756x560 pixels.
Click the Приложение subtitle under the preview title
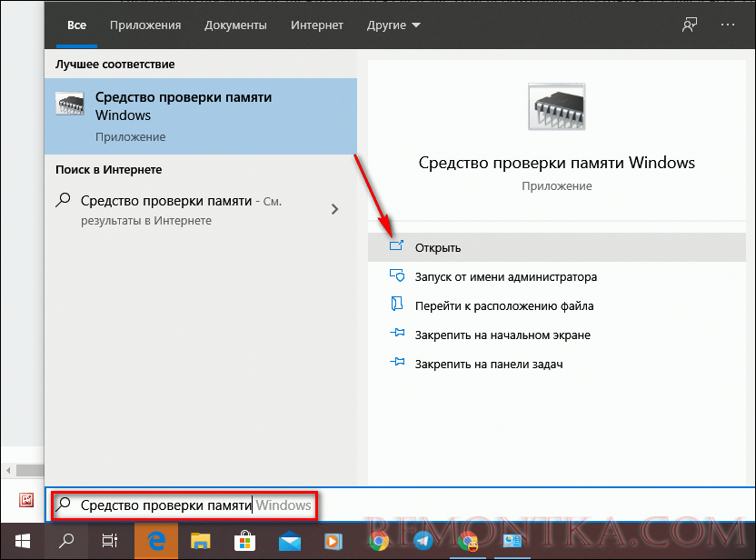(556, 186)
